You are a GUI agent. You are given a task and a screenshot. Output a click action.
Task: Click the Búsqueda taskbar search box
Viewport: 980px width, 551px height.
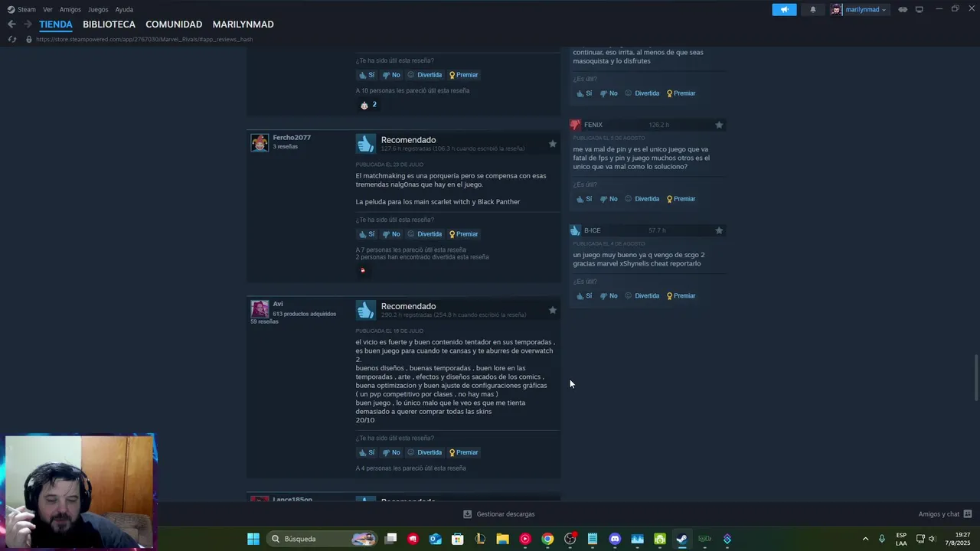pyautogui.click(x=322, y=539)
